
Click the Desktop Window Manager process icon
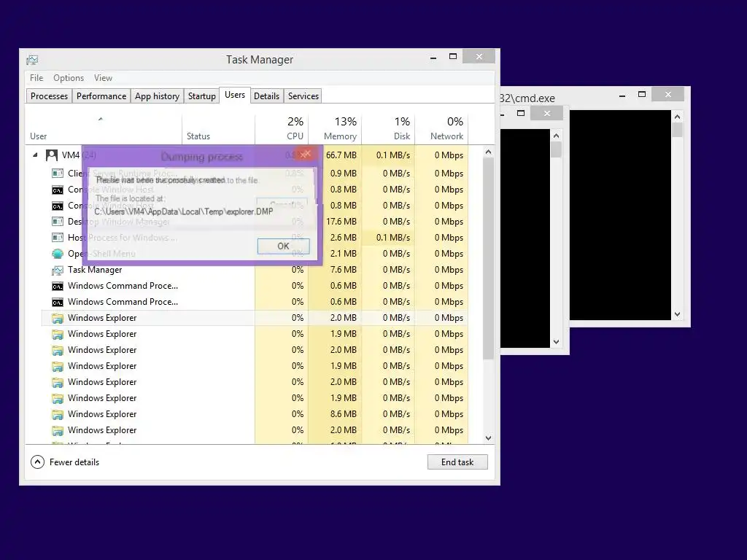coord(58,222)
